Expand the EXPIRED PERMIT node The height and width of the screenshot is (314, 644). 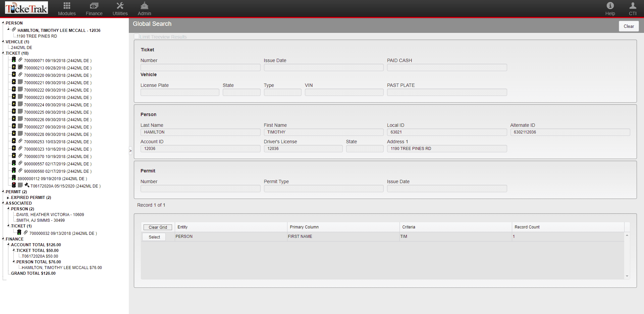(x=8, y=197)
